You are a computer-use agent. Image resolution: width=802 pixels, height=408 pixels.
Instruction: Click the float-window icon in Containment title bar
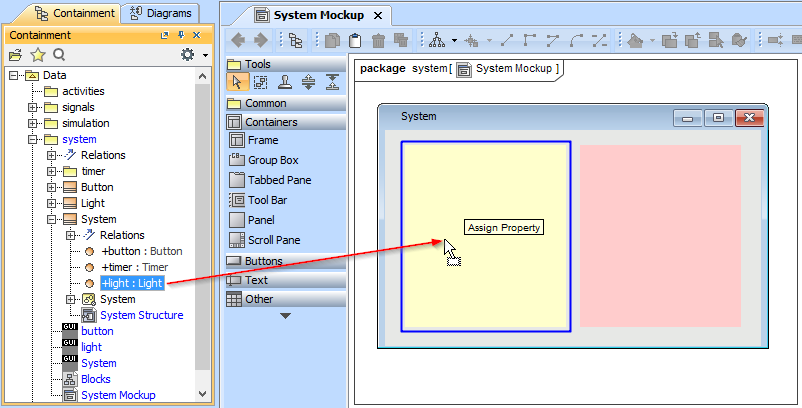pos(164,35)
